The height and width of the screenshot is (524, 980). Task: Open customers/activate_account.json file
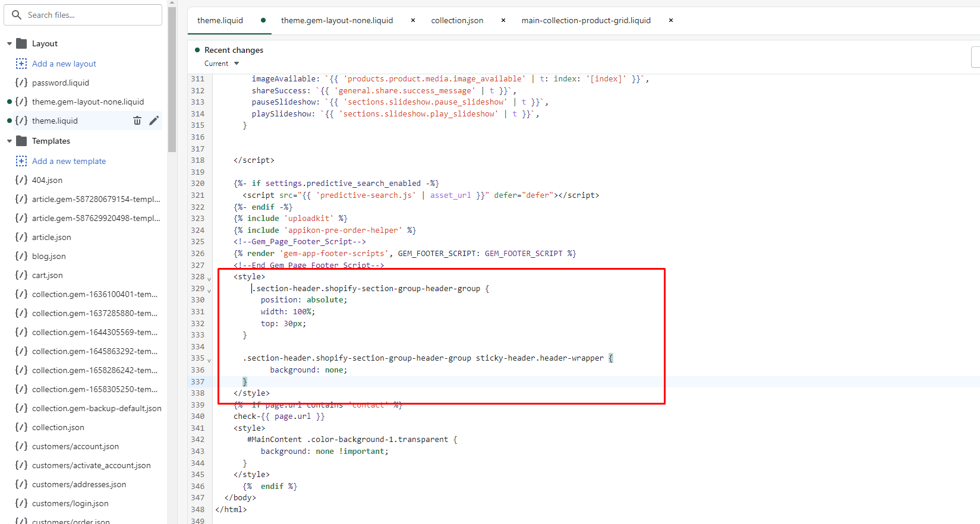point(92,465)
